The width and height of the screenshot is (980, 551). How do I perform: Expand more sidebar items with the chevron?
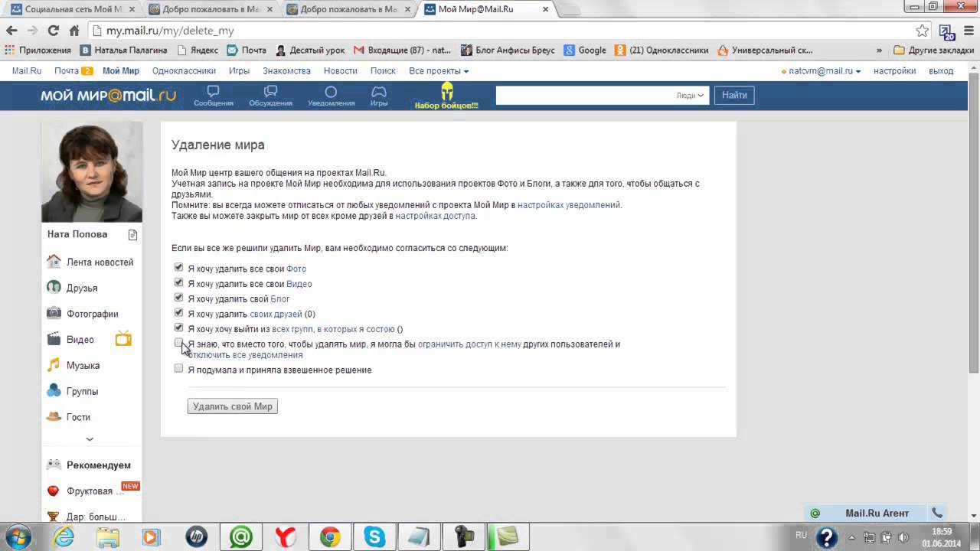(x=90, y=439)
